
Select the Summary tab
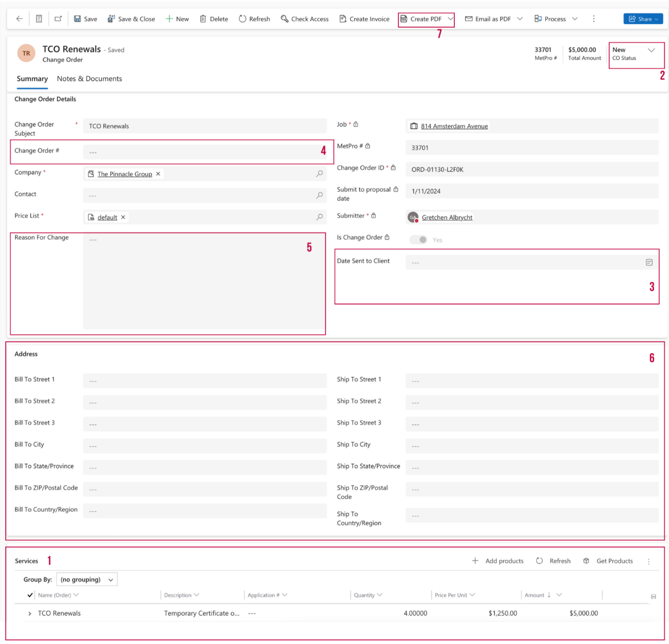pos(32,79)
